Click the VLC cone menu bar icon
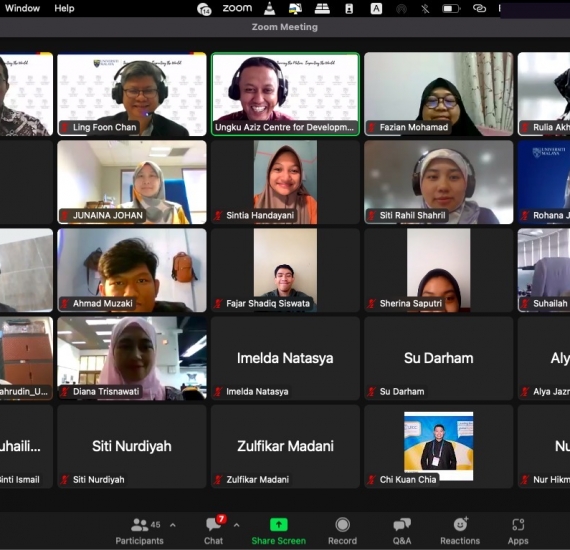This screenshot has height=550, width=570. [269, 8]
